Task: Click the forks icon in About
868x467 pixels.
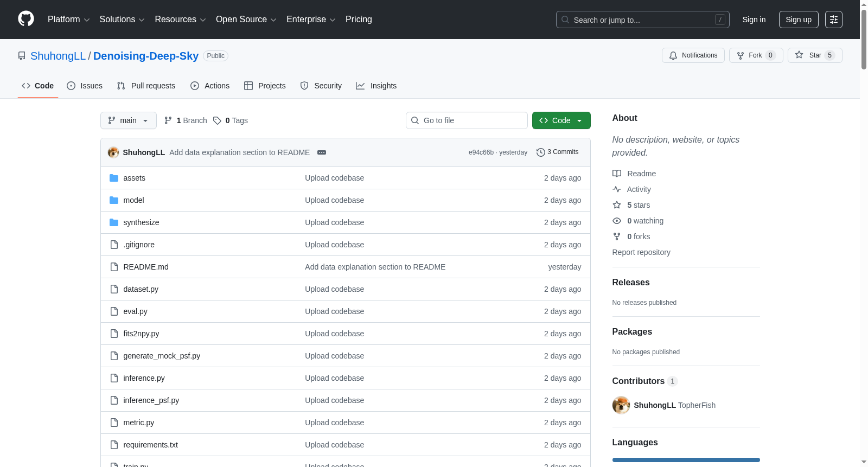Action: pos(617,236)
